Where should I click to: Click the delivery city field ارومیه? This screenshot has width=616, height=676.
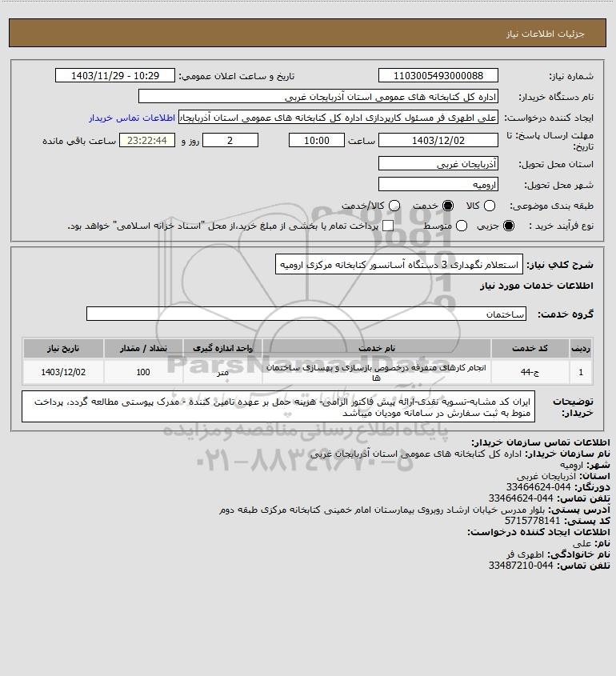pyautogui.click(x=438, y=185)
